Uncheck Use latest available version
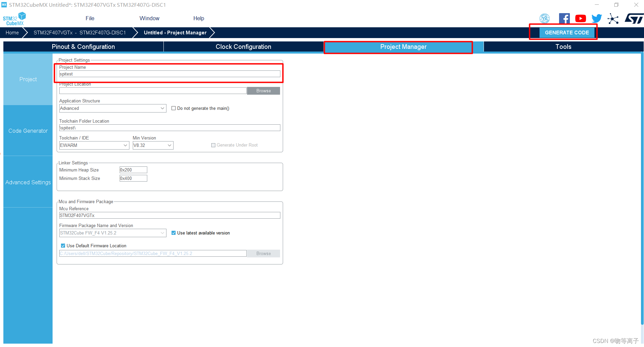This screenshot has width=644, height=347. [174, 233]
